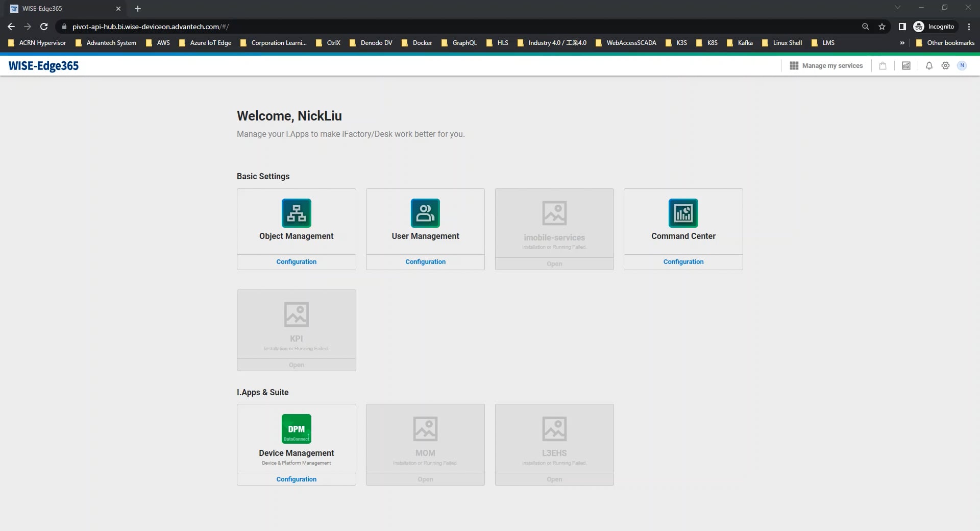This screenshot has height=531, width=980.
Task: Open the Command Center app icon
Action: pyautogui.click(x=683, y=213)
